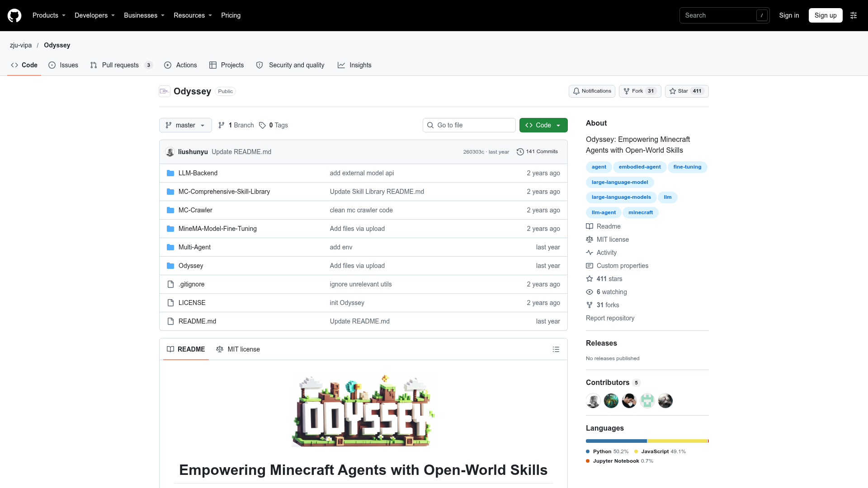Open the 141 Commits history
868x488 pixels.
pyautogui.click(x=537, y=152)
